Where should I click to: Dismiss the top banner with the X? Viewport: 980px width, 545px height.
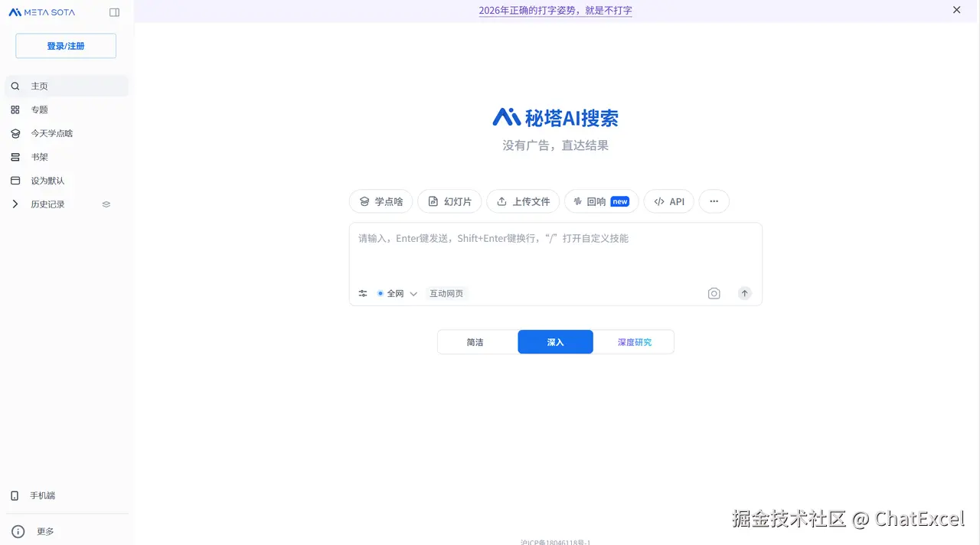pos(956,10)
